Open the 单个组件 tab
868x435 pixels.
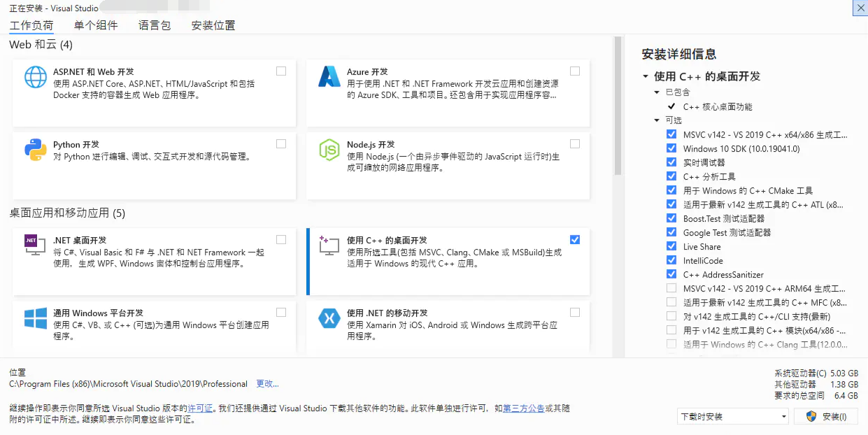click(96, 25)
